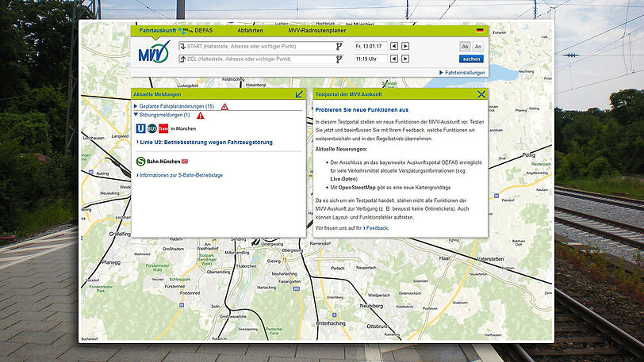The width and height of the screenshot is (644, 362).
Task: Minimize the Aktuelle Meldungen panel with its arrow
Action: [300, 94]
